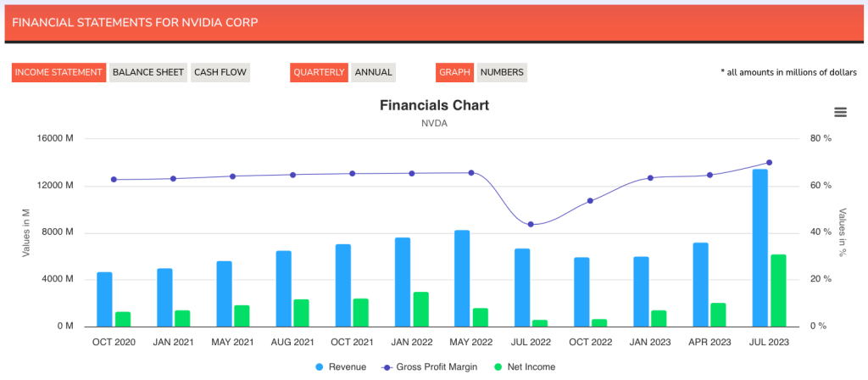
Task: Click the JUL 2023 net income bar
Action: 778,290
